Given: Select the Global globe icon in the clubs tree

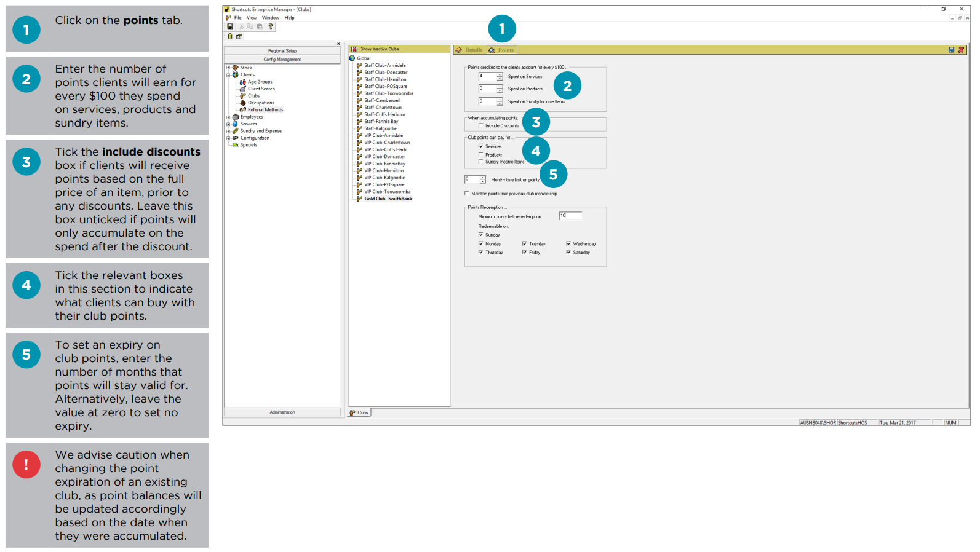Looking at the screenshot, I should pos(353,58).
